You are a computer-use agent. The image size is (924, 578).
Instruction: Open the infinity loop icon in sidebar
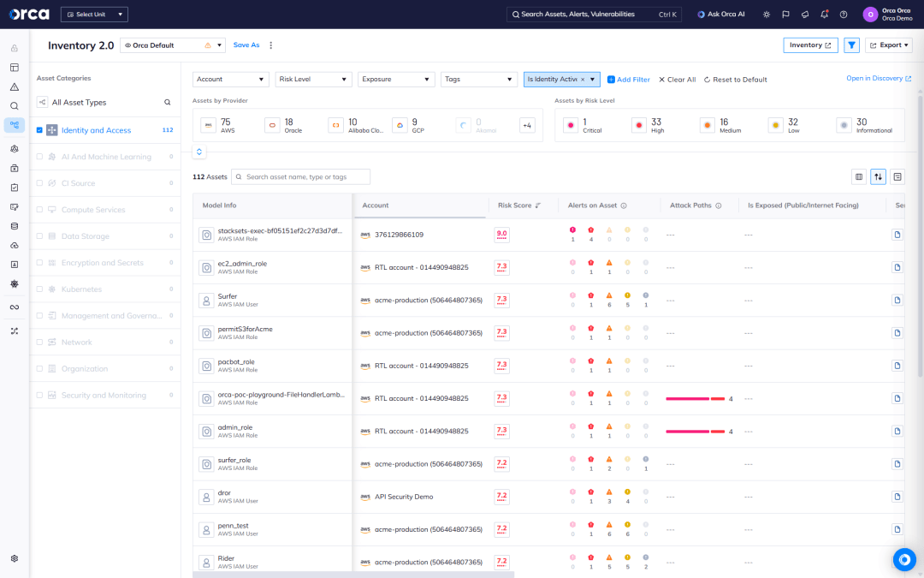(15, 307)
